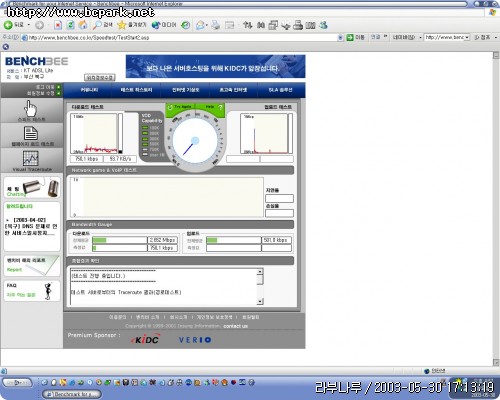
Task: Open the FAQ panel
Action: tap(32, 291)
